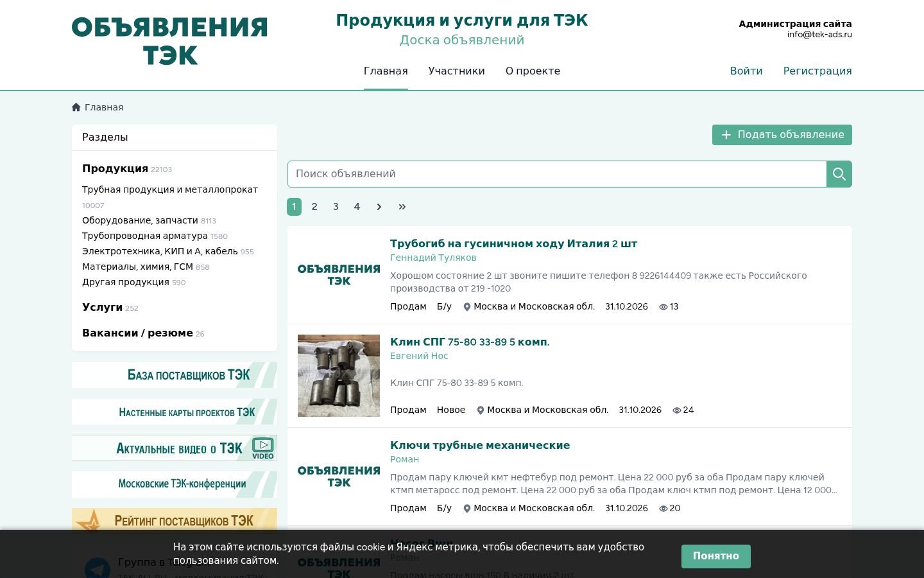Click location pin on Клин СПГ listing
The width and height of the screenshot is (924, 578).
(481, 410)
